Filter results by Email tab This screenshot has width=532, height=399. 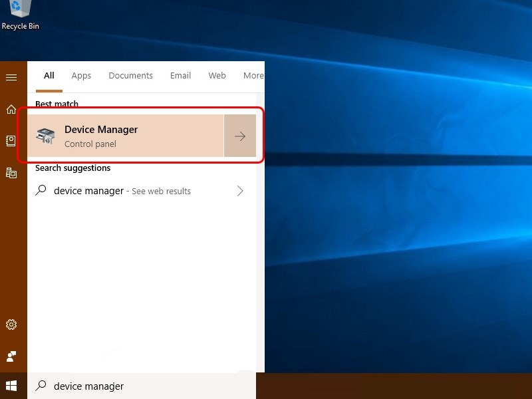(x=180, y=76)
